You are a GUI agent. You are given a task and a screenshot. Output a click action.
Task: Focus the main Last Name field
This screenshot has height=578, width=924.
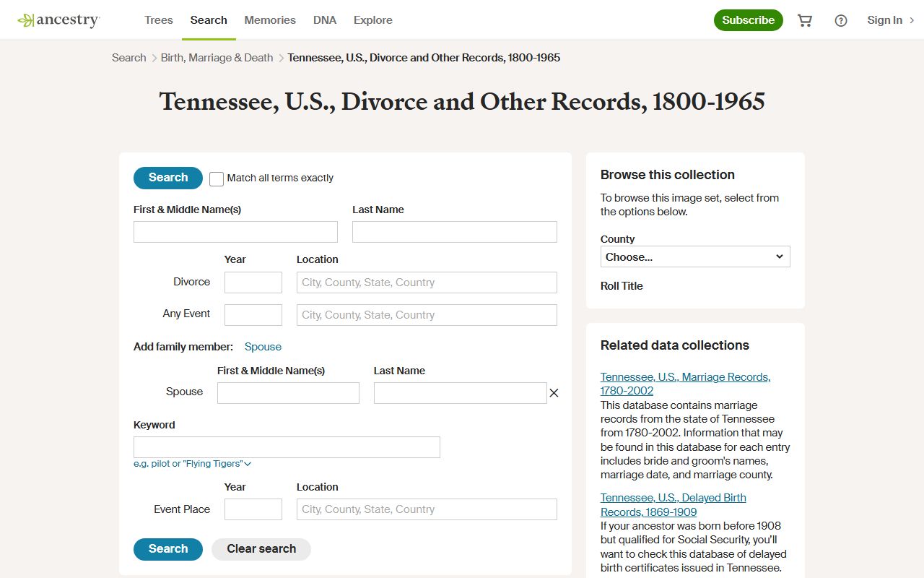[455, 232]
